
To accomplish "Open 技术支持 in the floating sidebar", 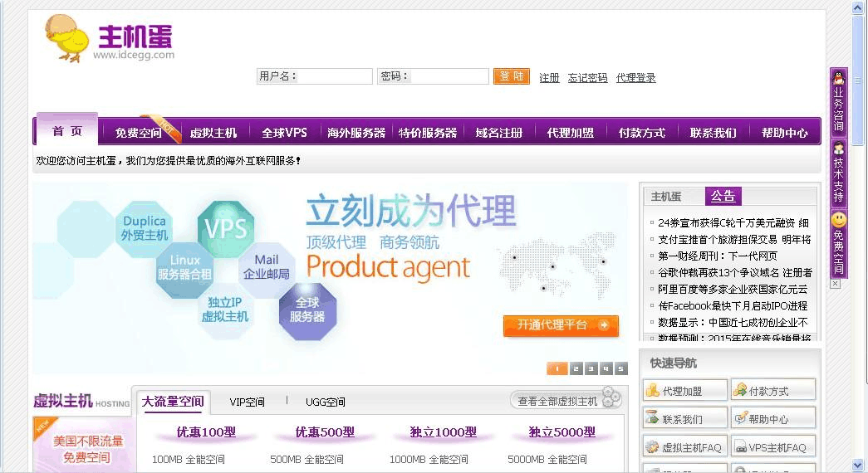I will pos(838,173).
